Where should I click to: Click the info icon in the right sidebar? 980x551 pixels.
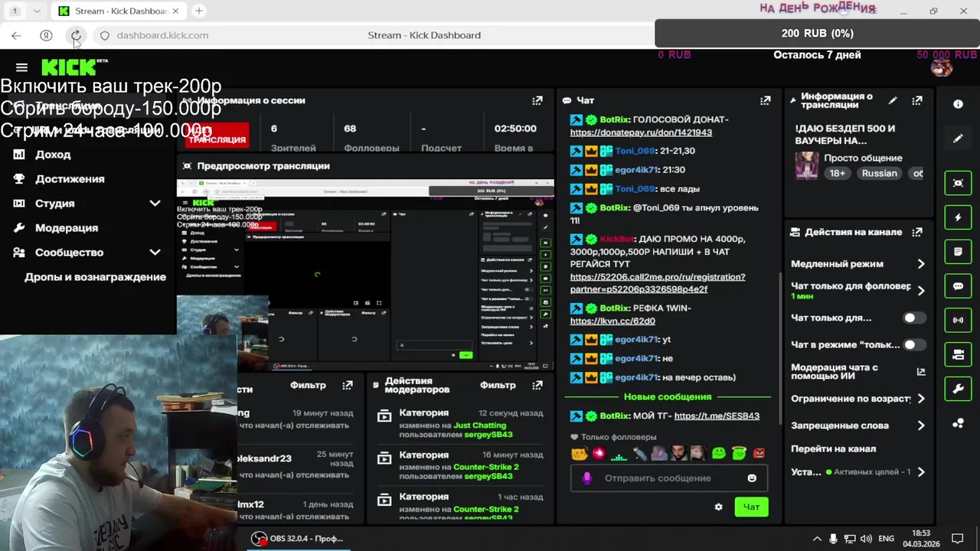click(958, 104)
